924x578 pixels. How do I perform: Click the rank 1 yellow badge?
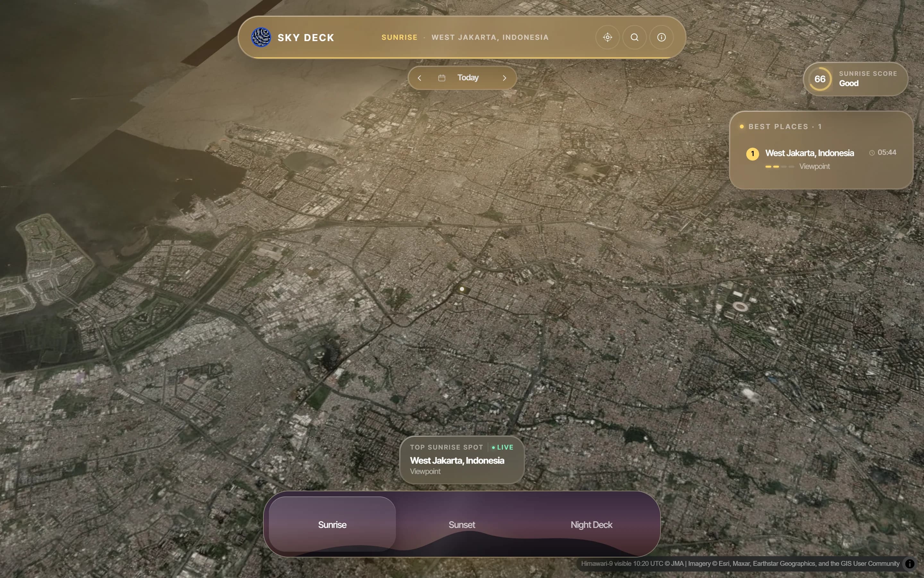[752, 154]
